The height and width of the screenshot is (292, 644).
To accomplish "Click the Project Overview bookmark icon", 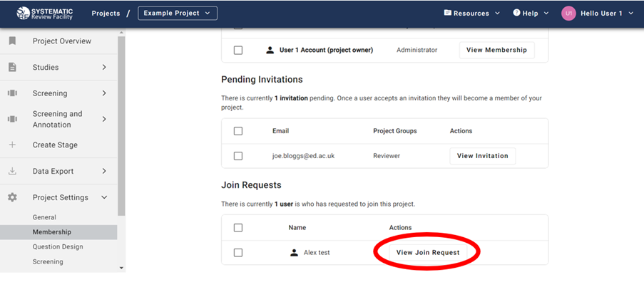I will click(x=12, y=41).
